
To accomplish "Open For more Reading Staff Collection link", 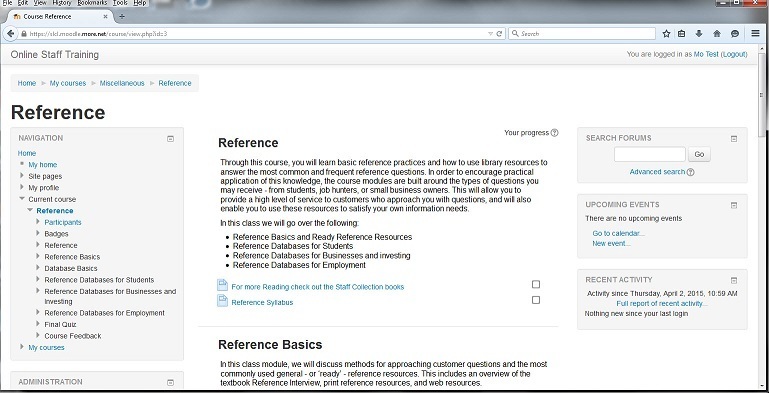I will pyautogui.click(x=318, y=287).
